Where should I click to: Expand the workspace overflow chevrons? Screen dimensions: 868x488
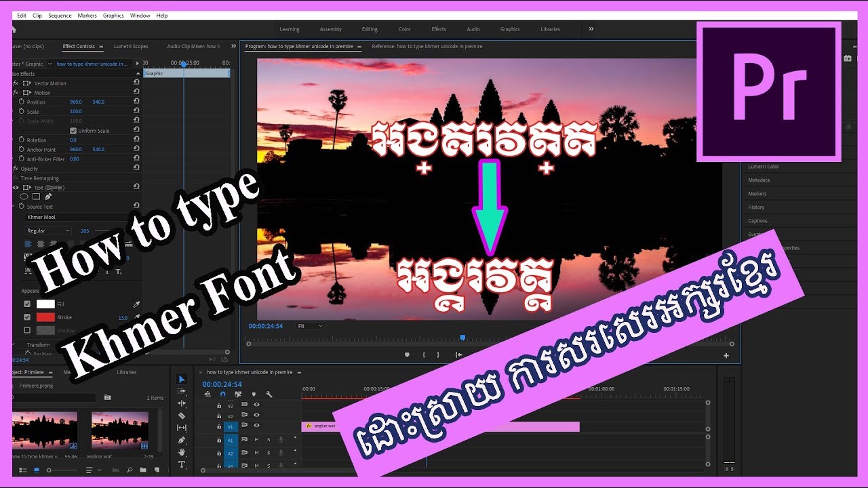pos(591,29)
